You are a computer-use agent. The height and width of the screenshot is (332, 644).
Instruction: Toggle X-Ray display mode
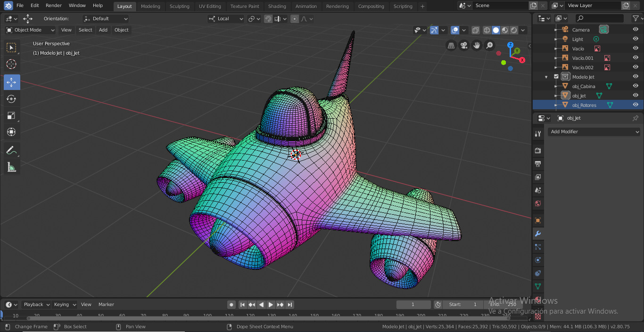tap(476, 30)
